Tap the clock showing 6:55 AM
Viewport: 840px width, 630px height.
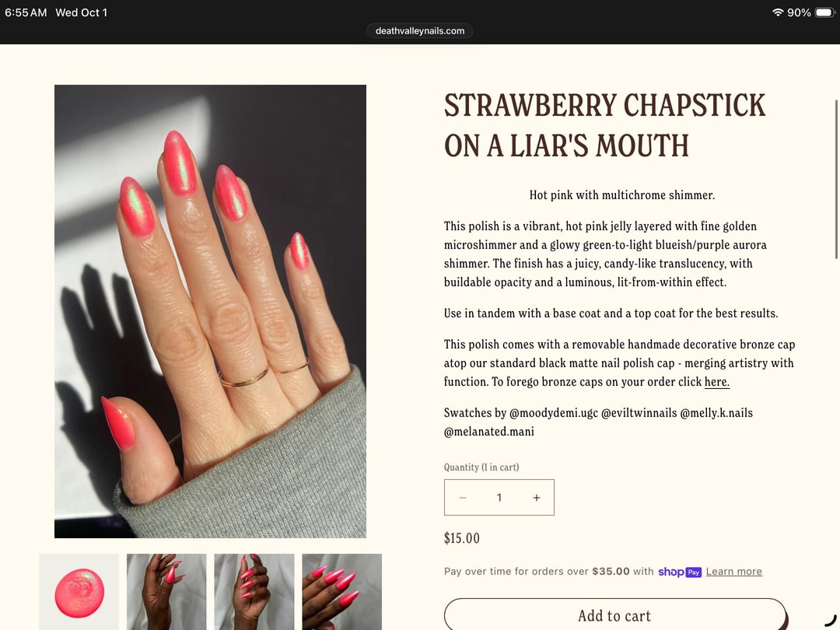26,12
